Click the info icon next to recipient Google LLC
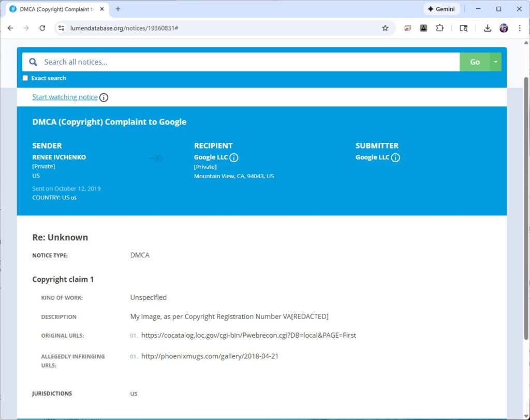530x420 pixels. (234, 157)
